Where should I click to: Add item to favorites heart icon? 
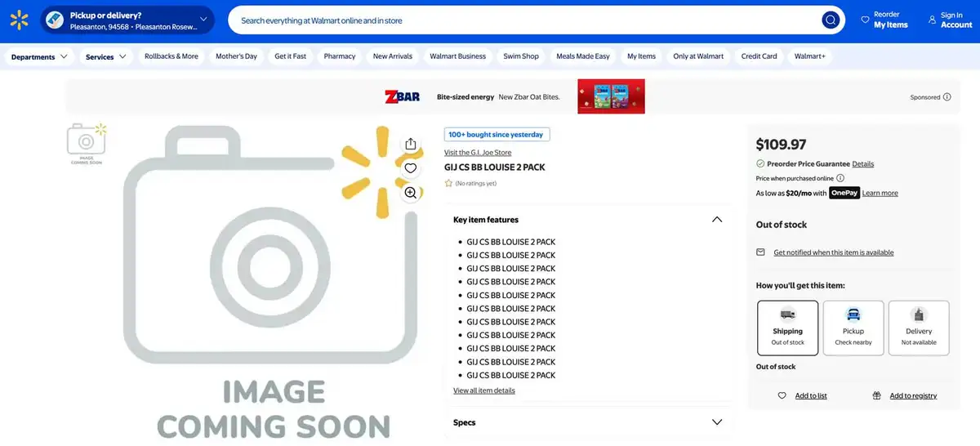[411, 168]
